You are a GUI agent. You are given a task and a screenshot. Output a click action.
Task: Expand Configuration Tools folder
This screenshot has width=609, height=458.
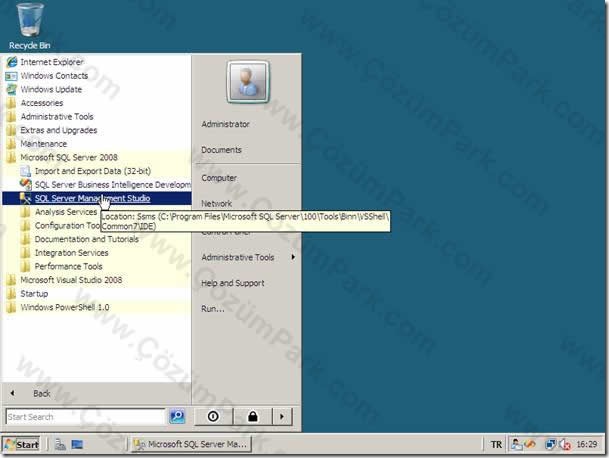[x=67, y=226]
